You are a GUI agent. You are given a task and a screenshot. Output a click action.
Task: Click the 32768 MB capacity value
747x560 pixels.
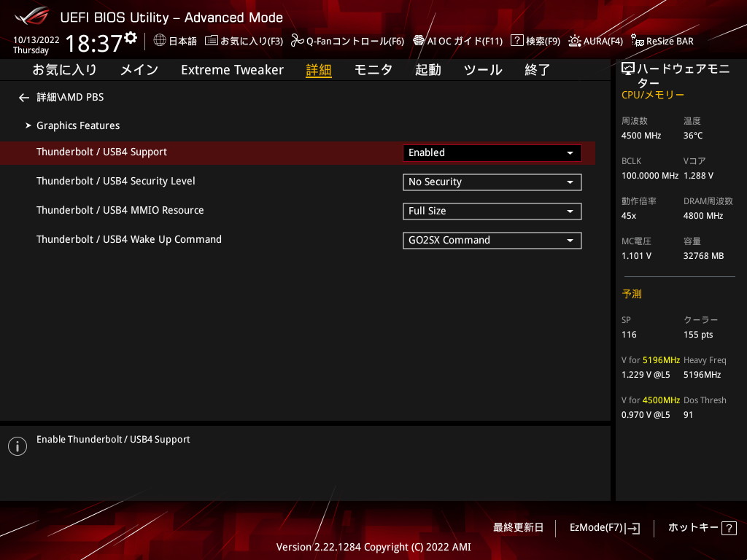point(704,256)
